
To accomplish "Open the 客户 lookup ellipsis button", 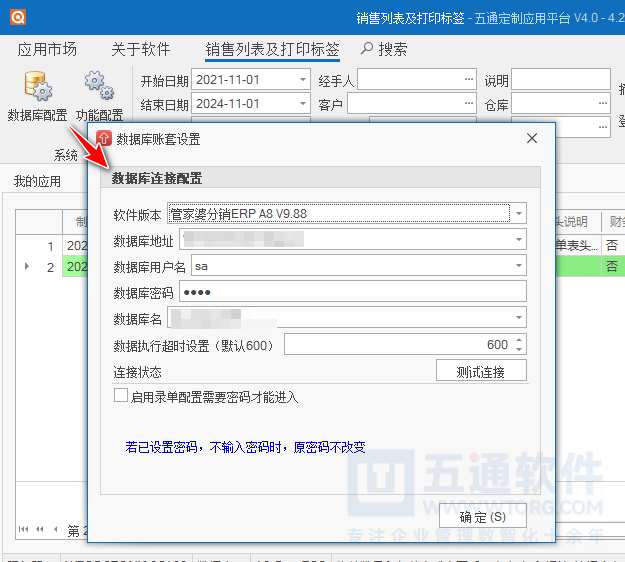I will pyautogui.click(x=469, y=103).
